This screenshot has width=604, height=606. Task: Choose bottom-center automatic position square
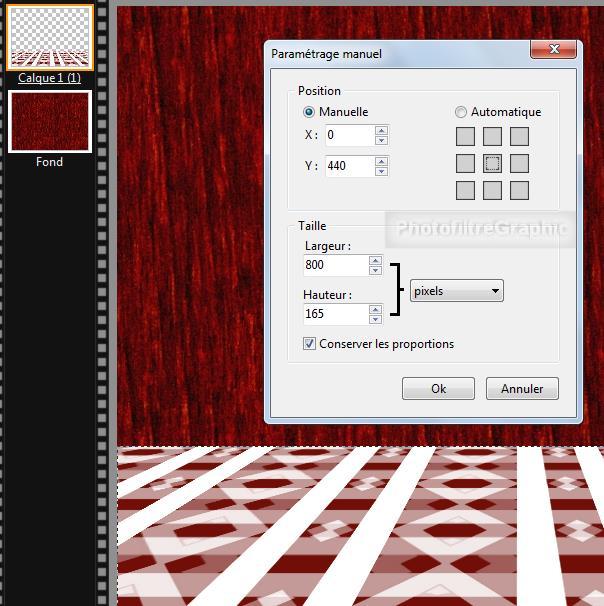(x=492, y=191)
